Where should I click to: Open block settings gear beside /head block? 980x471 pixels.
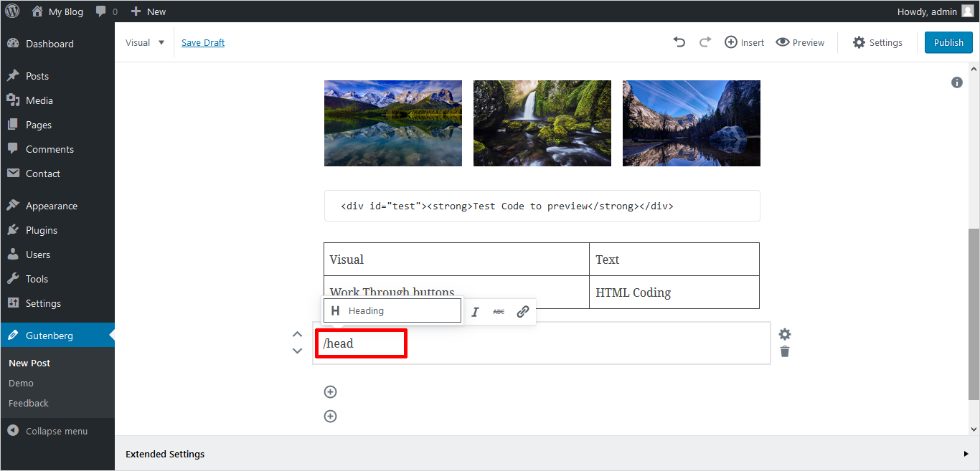pyautogui.click(x=785, y=334)
